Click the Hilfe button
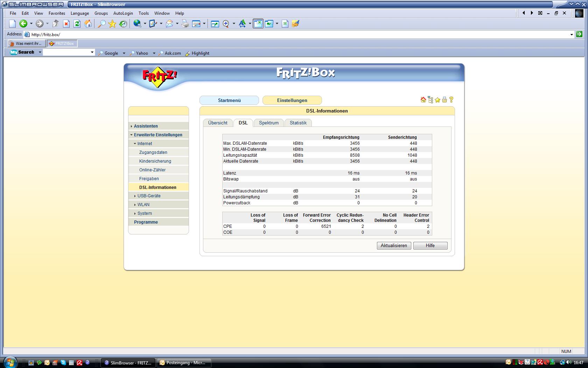Viewport: 588px width, 368px height. click(x=430, y=246)
